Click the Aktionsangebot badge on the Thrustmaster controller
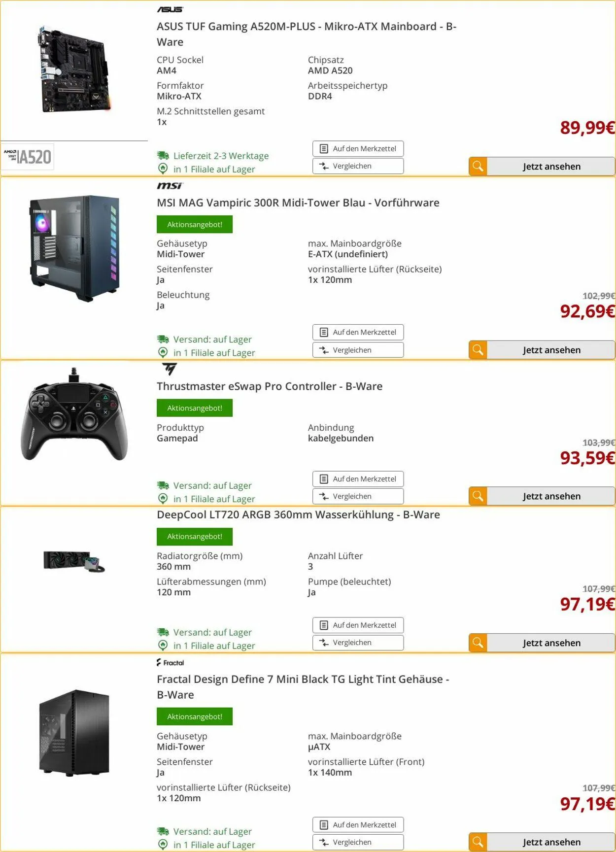The image size is (616, 852). (194, 408)
